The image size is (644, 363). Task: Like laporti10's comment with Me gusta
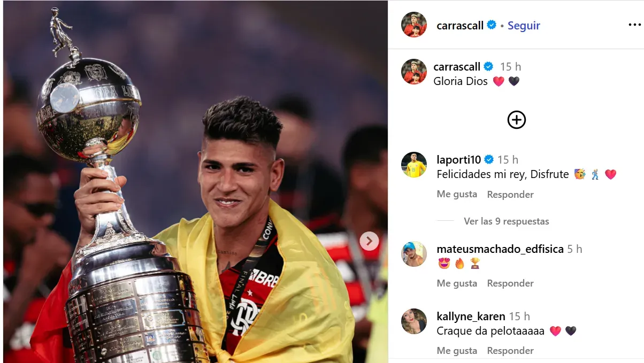457,194
